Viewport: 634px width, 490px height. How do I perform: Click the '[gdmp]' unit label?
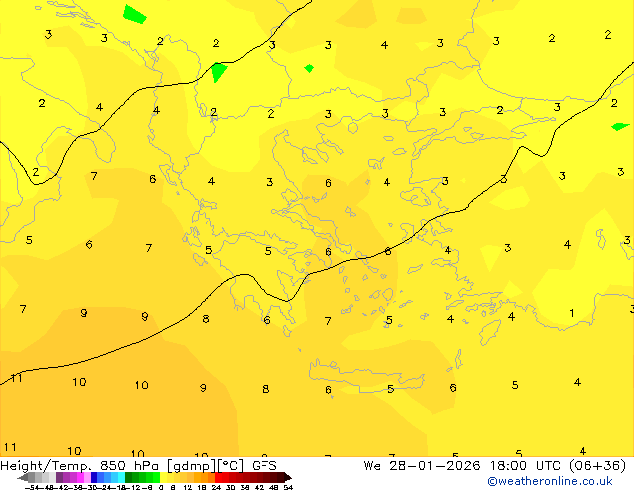pyautogui.click(x=192, y=466)
